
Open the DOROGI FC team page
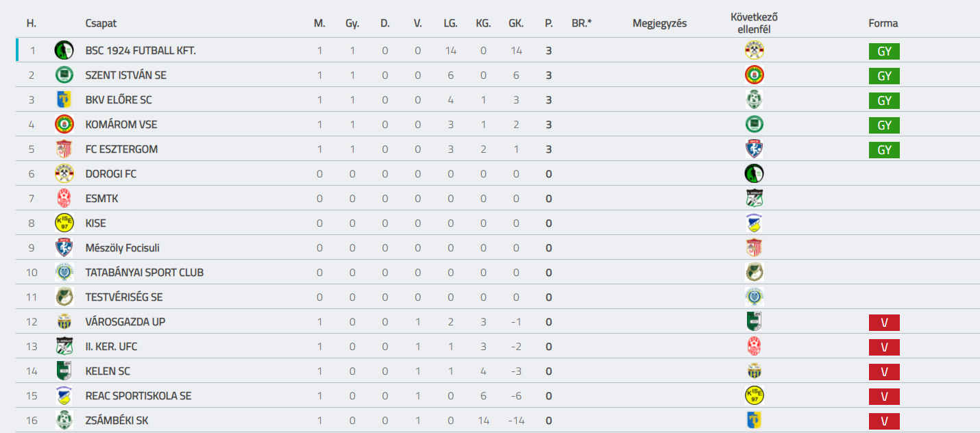click(x=111, y=174)
